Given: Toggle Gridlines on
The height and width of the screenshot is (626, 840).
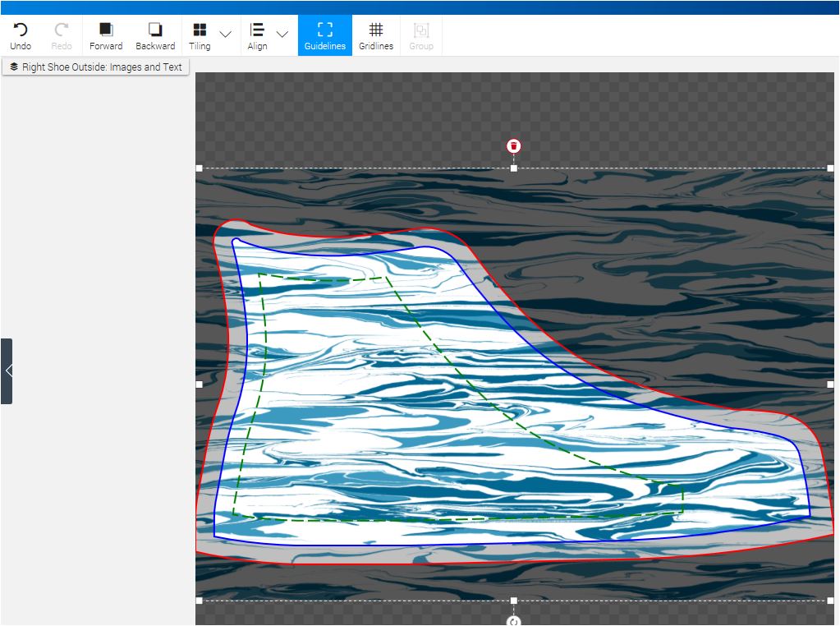Looking at the screenshot, I should [x=376, y=35].
